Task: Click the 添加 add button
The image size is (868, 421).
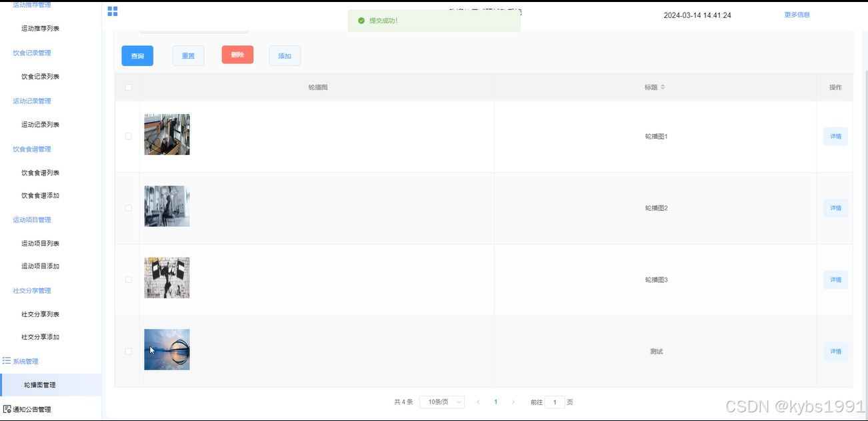Action: 285,56
